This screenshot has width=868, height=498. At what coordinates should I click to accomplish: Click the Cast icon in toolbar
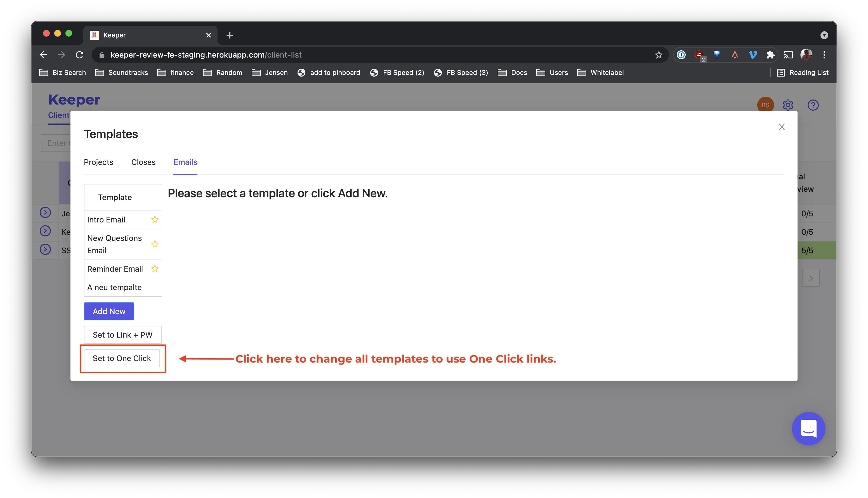[788, 55]
